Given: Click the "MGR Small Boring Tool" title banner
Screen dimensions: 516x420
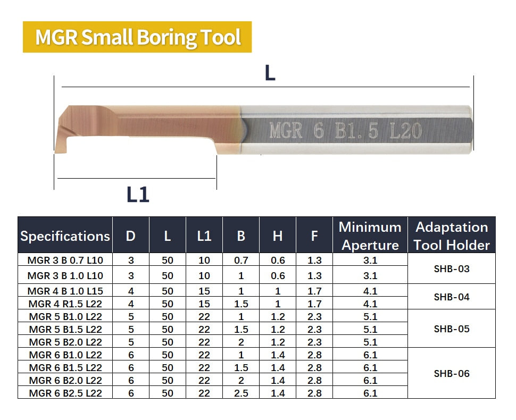Looking at the screenshot, I should pos(137,37).
